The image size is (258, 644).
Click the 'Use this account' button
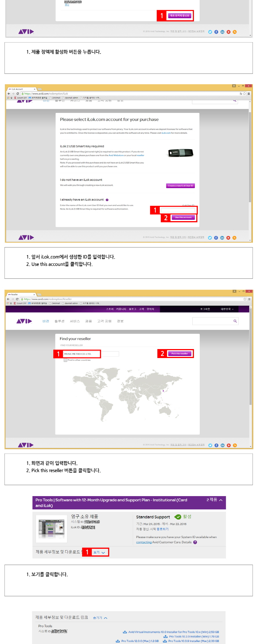pyautogui.click(x=183, y=217)
